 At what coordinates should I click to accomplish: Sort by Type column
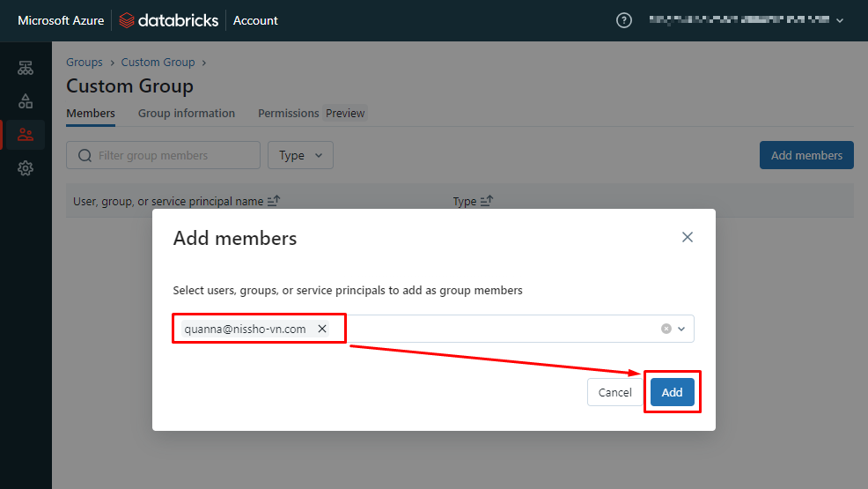[486, 202]
